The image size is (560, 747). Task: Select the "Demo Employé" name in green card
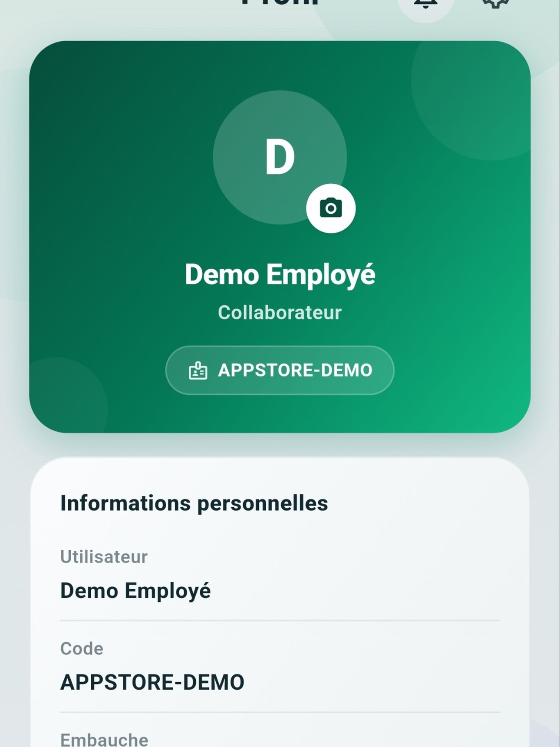(x=280, y=275)
